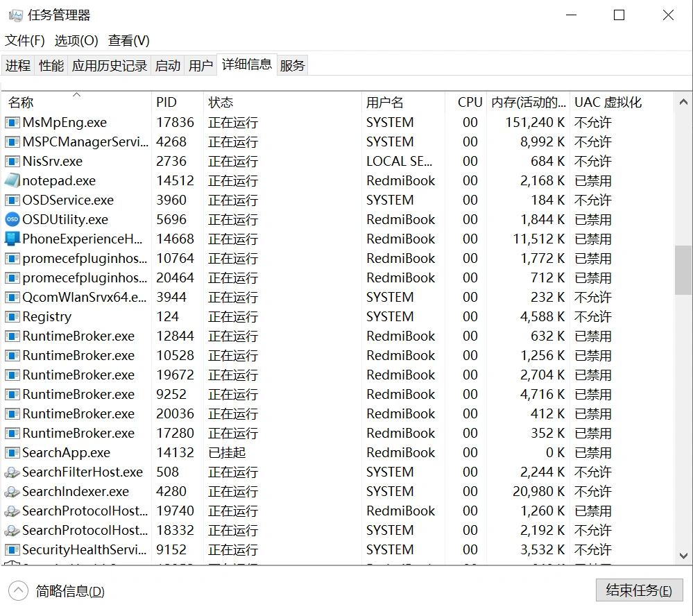Image resolution: width=693 pixels, height=616 pixels.
Task: Click the MsMpEng.exe process icon
Action: 12,123
